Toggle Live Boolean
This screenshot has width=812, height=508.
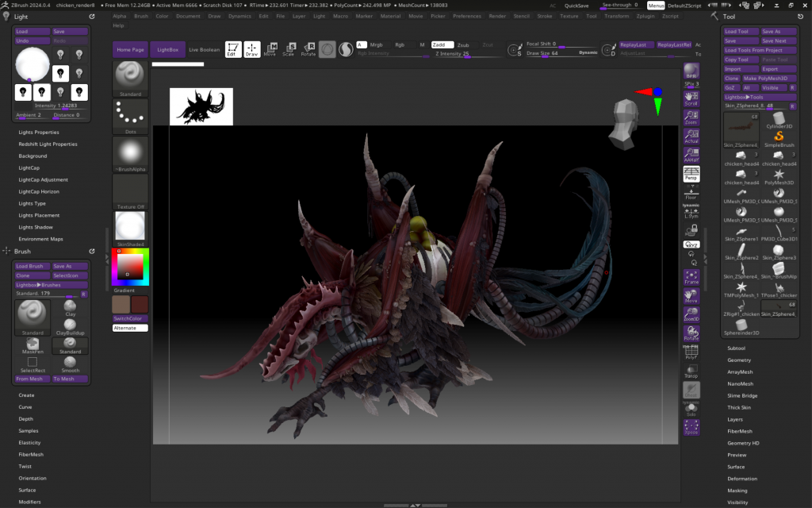(204, 50)
